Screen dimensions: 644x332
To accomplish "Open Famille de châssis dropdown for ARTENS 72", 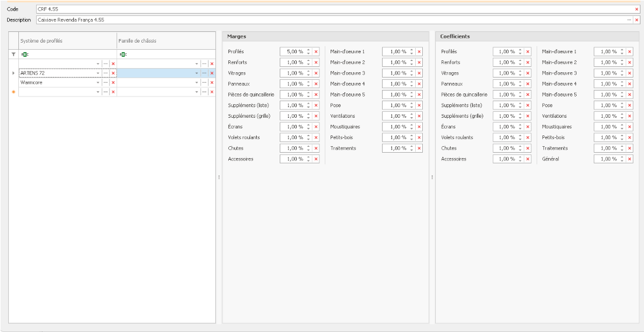I will 196,73.
